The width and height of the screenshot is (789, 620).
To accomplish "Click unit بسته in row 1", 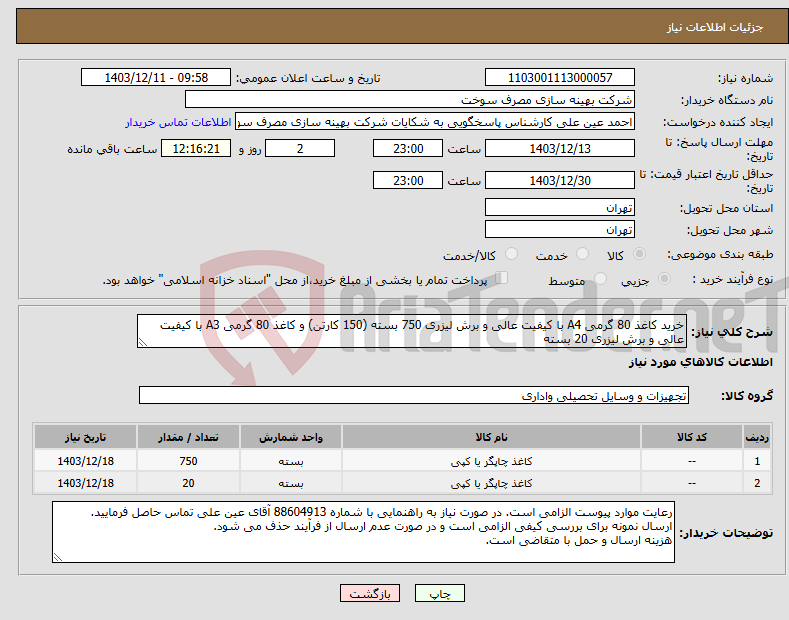I will pyautogui.click(x=291, y=461).
